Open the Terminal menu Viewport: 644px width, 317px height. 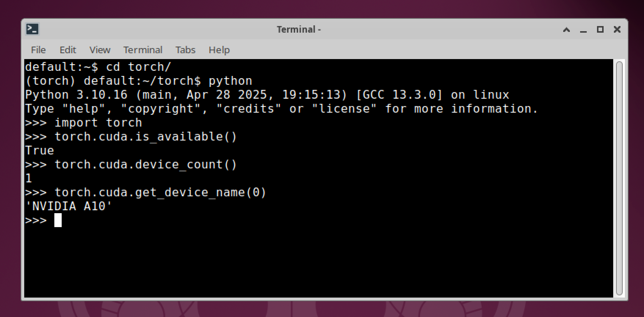pyautogui.click(x=143, y=50)
